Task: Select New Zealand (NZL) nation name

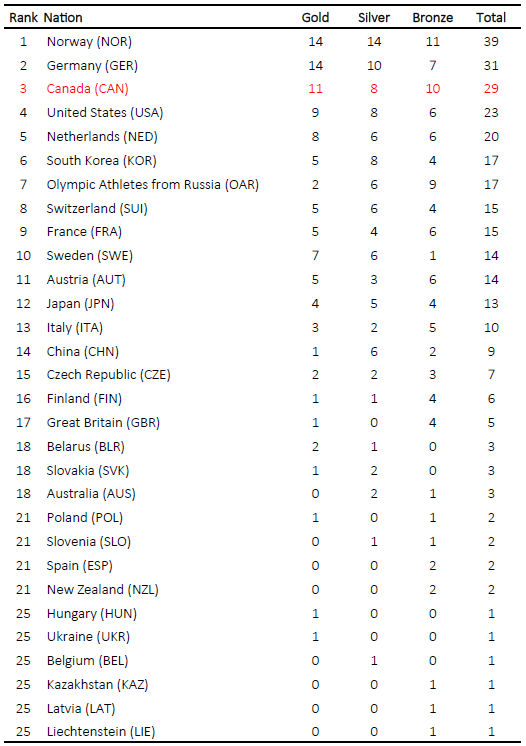Action: [x=103, y=589]
